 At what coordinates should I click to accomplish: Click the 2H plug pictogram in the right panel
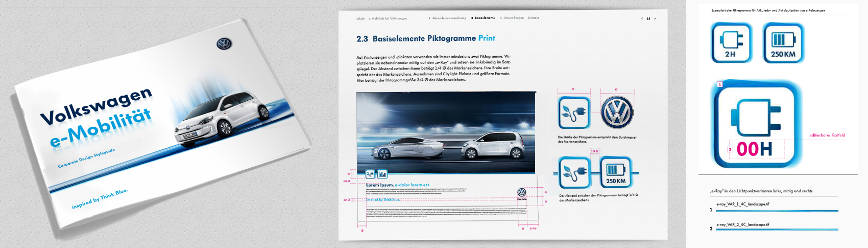coord(731,43)
